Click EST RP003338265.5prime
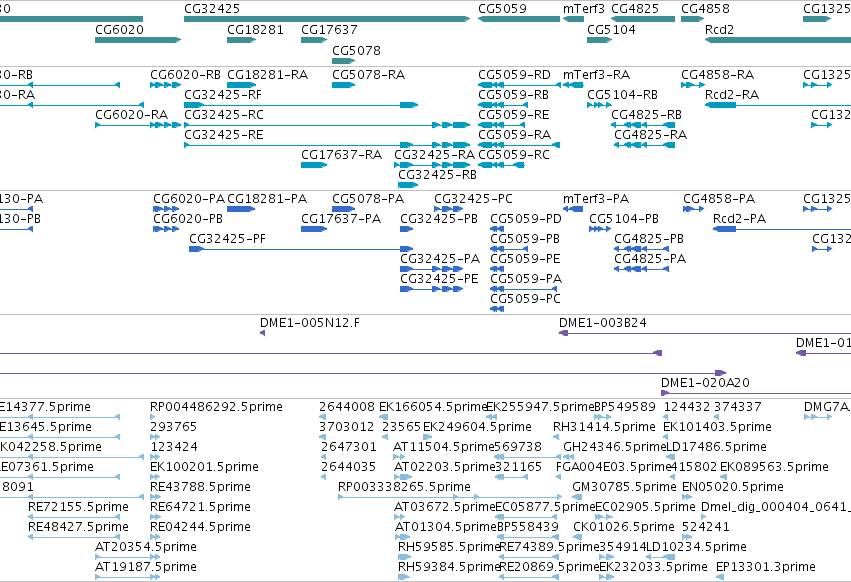851x582 pixels. (x=404, y=486)
